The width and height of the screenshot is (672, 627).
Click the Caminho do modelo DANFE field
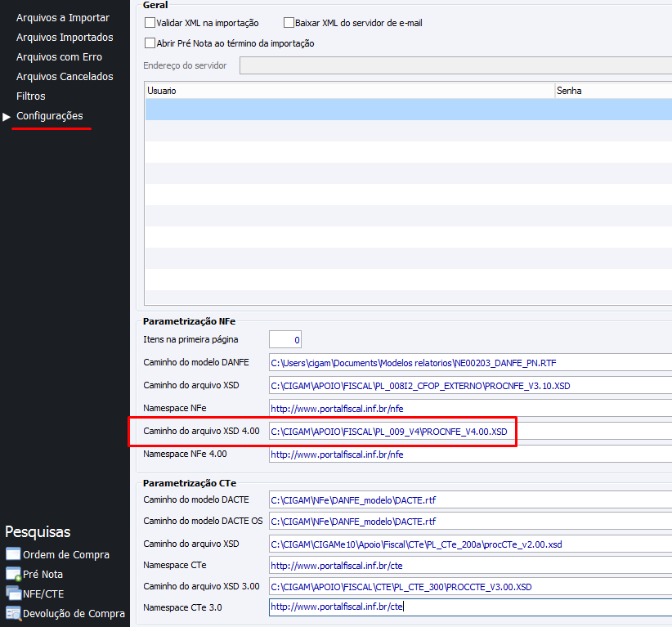470,363
